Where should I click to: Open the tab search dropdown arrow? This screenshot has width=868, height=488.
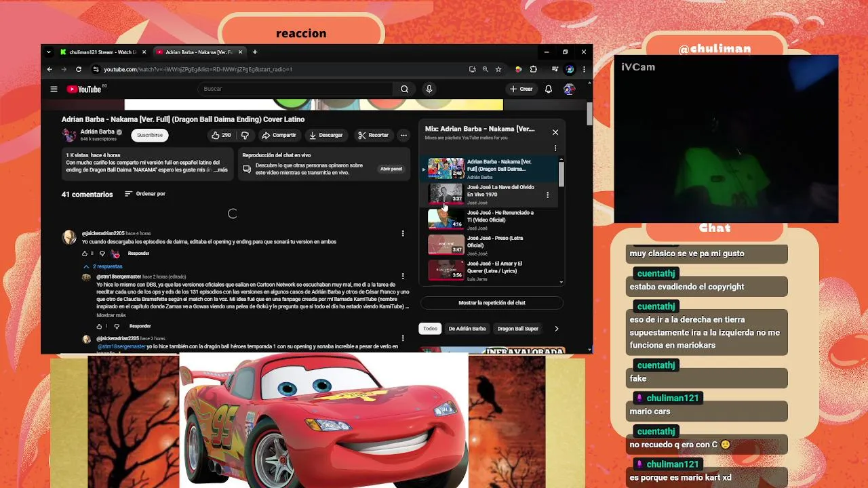48,52
